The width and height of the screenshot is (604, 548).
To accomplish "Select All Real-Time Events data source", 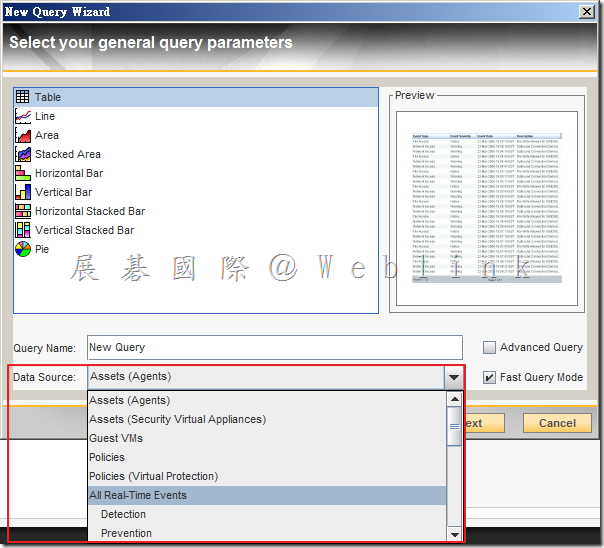I will point(138,495).
